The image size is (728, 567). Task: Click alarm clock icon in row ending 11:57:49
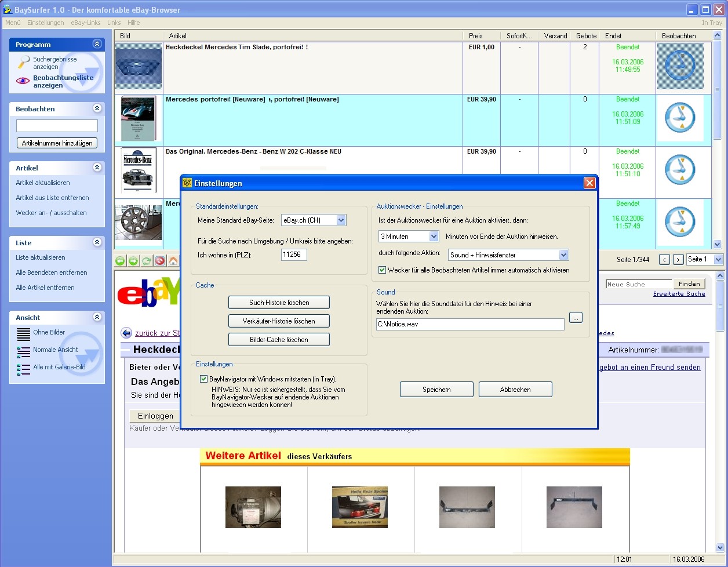click(x=680, y=223)
